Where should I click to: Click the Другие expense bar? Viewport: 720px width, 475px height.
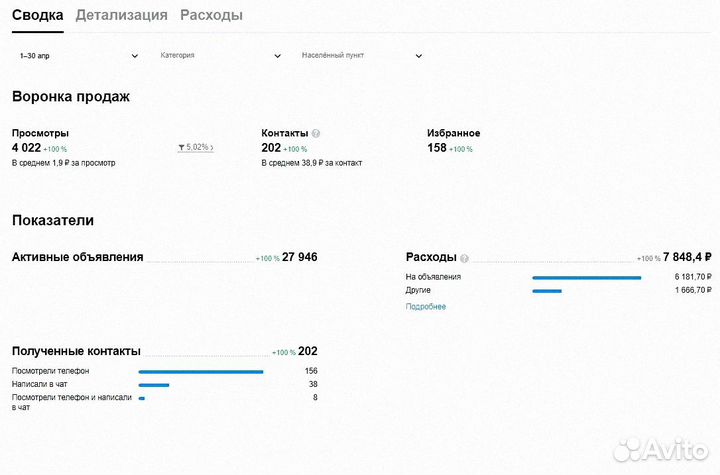point(547,291)
